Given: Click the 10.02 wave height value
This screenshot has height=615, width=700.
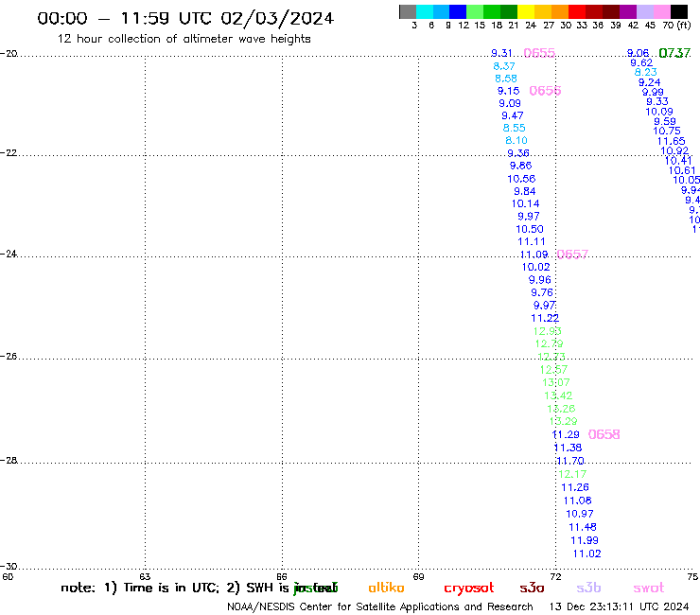Looking at the screenshot, I should coord(535,267).
